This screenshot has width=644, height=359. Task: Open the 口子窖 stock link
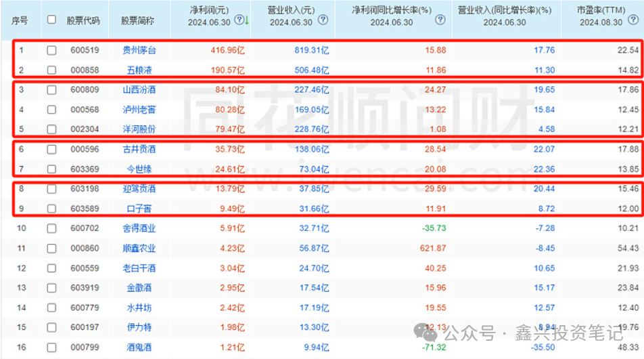[139, 209]
